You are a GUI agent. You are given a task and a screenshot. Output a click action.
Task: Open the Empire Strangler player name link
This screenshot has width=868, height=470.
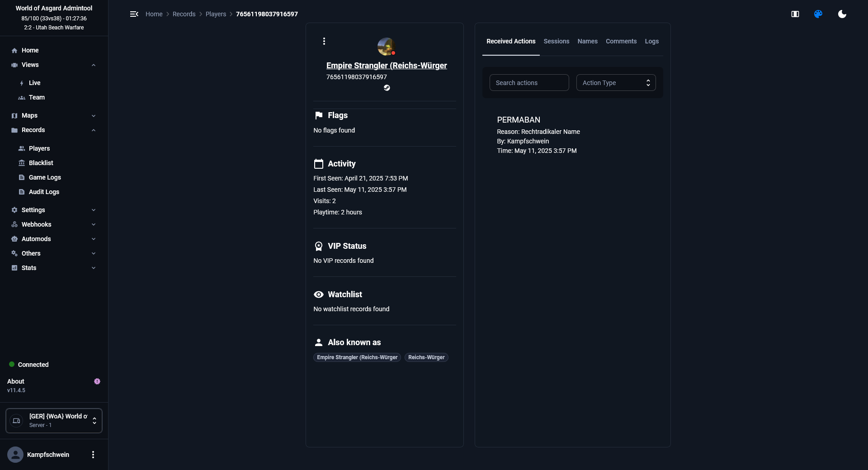pos(386,66)
